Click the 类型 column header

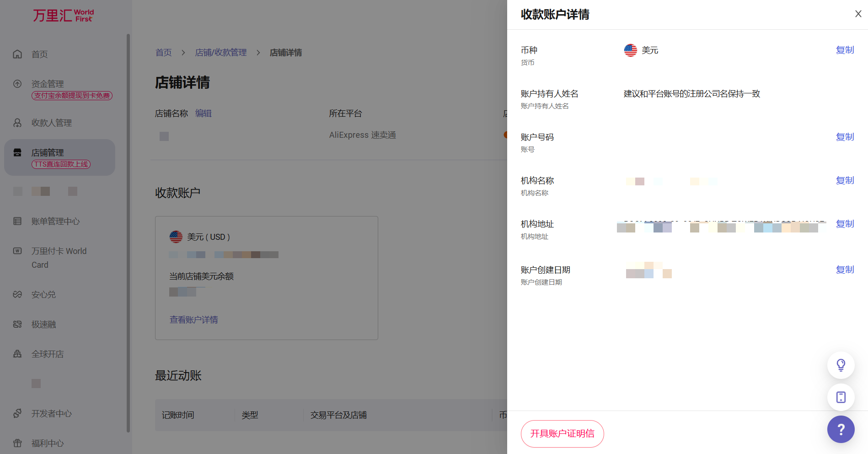[250, 415]
